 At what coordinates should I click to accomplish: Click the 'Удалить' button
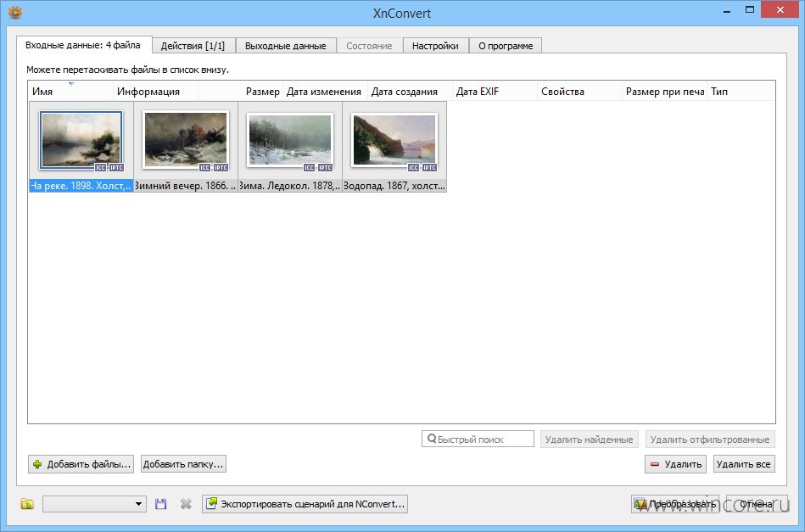[x=675, y=464]
